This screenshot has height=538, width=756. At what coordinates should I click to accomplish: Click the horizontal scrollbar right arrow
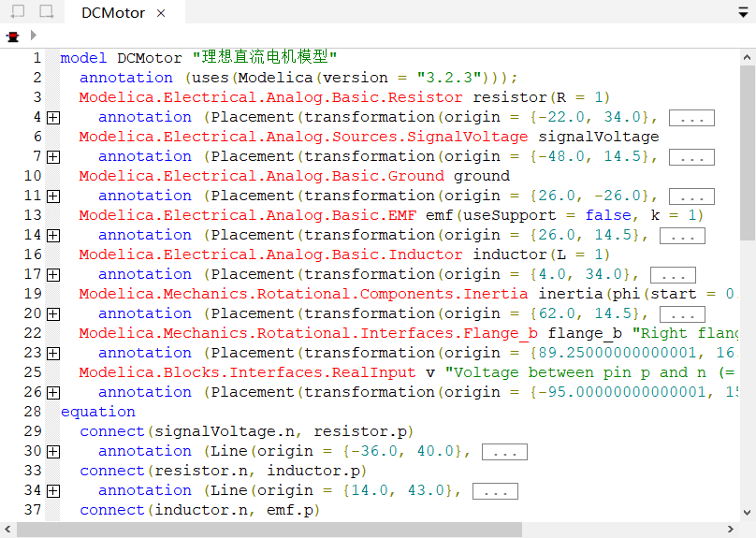pos(731,530)
